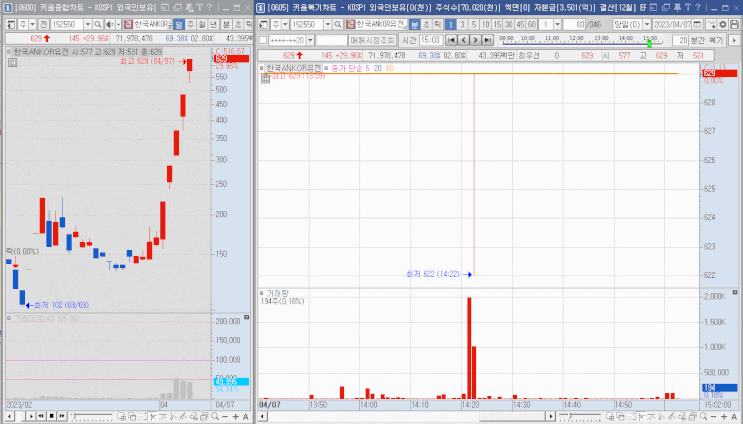Click the stop square button in the left chart bottom bar

tap(51, 416)
